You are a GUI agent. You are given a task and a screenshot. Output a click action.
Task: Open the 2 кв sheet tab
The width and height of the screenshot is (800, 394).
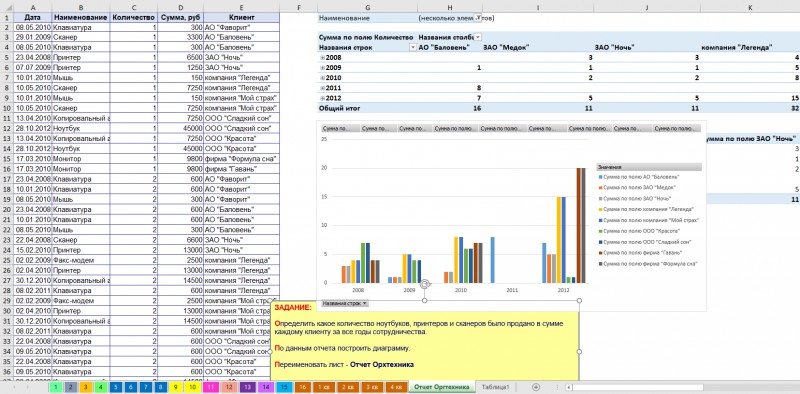347,387
